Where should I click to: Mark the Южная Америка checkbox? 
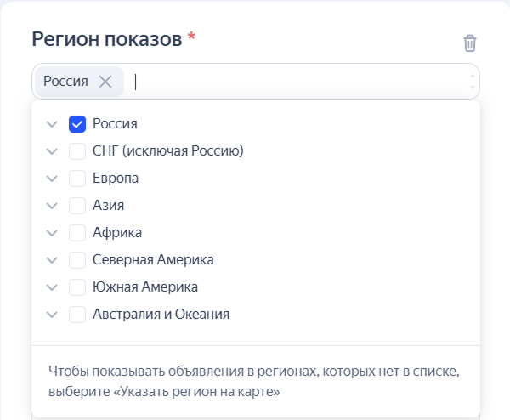pyautogui.click(x=77, y=287)
